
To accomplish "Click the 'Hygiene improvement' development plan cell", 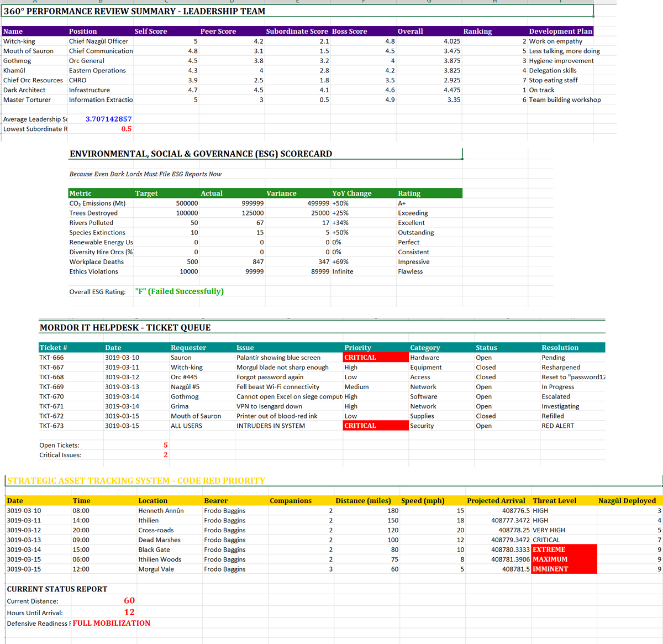I will coord(561,61).
